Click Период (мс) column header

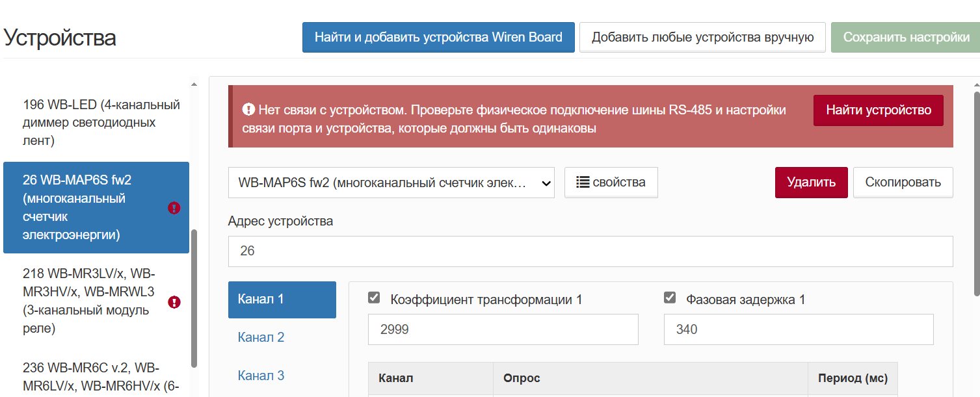point(853,378)
